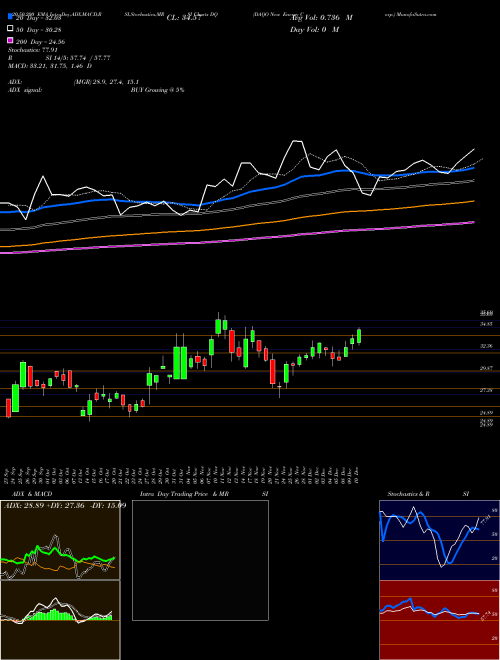500x660 pixels.
Task: Open the red RSI chart panel
Action: pos(439,620)
